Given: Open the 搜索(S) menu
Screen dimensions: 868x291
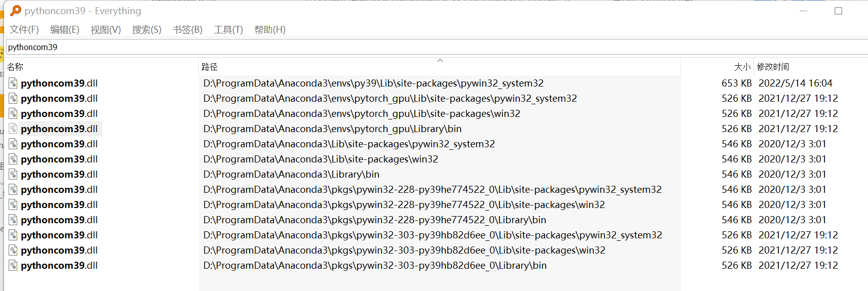Looking at the screenshot, I should click(x=147, y=30).
